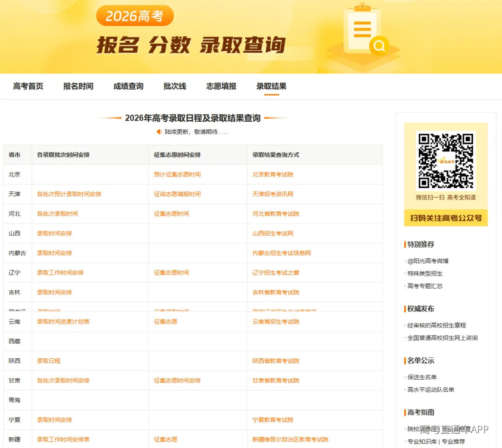Viewport: 502px width, 448px height.
Task: Select the 录取结果 tab
Action: [271, 86]
